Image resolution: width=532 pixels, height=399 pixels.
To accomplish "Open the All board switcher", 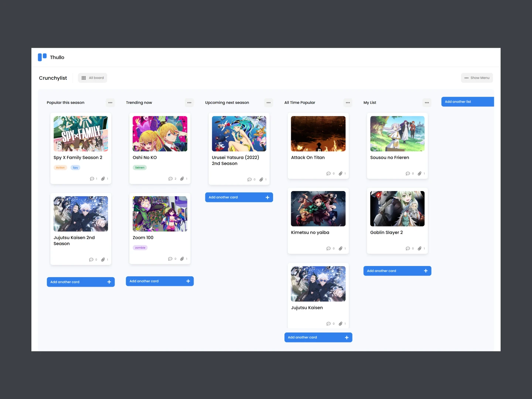I will click(92, 78).
